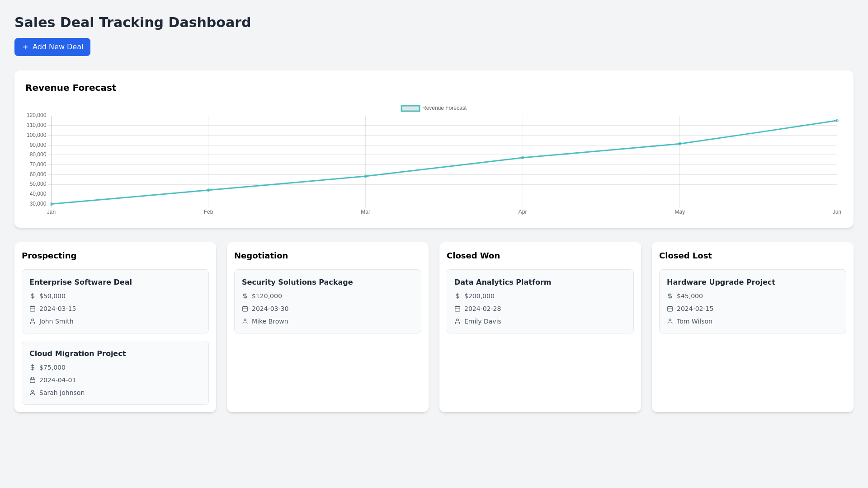868x488 pixels.
Task: Select the Hardware Upgrade Project title
Action: click(x=721, y=282)
